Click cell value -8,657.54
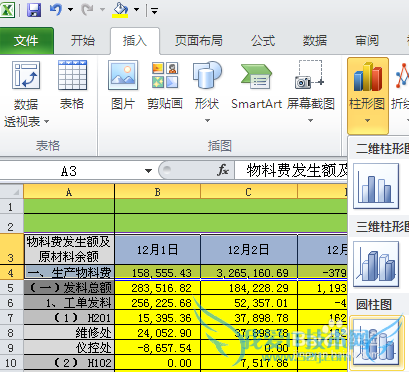 pos(157,348)
